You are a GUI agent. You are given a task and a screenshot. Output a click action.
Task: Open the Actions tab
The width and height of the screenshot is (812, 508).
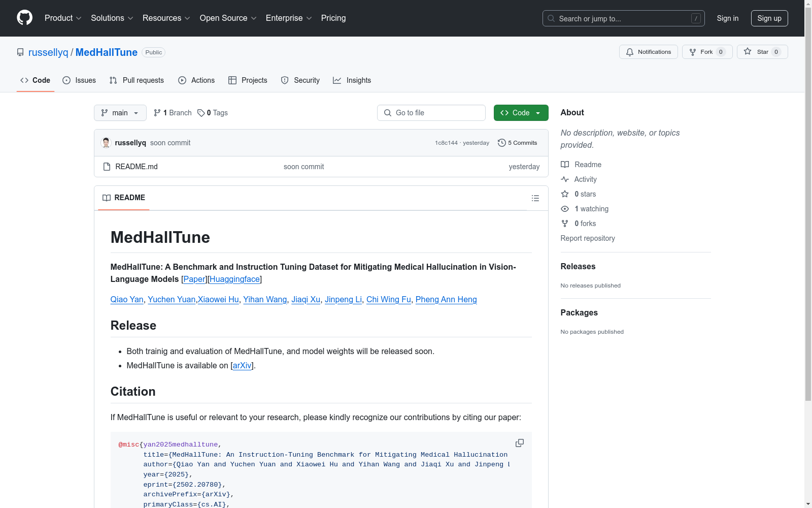[196, 80]
